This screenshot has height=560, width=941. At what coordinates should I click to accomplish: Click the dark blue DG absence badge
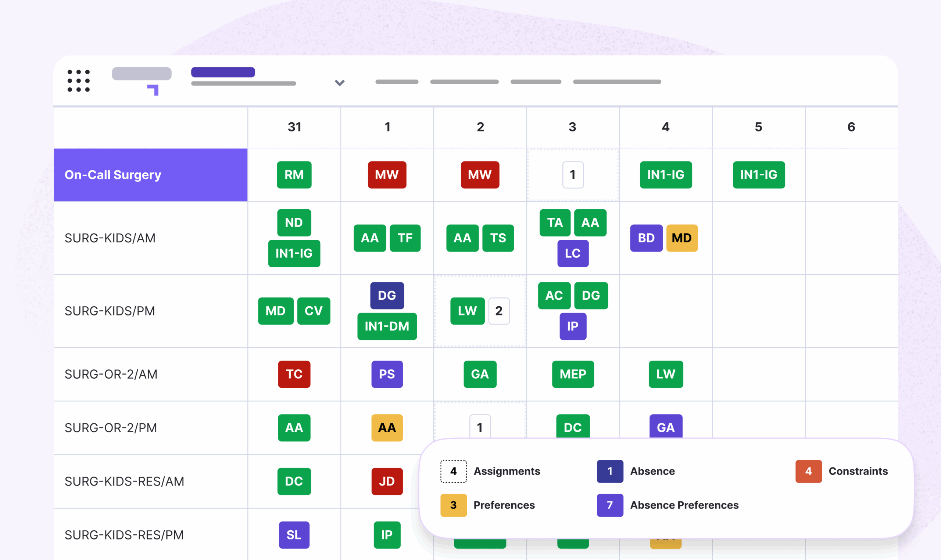[387, 296]
